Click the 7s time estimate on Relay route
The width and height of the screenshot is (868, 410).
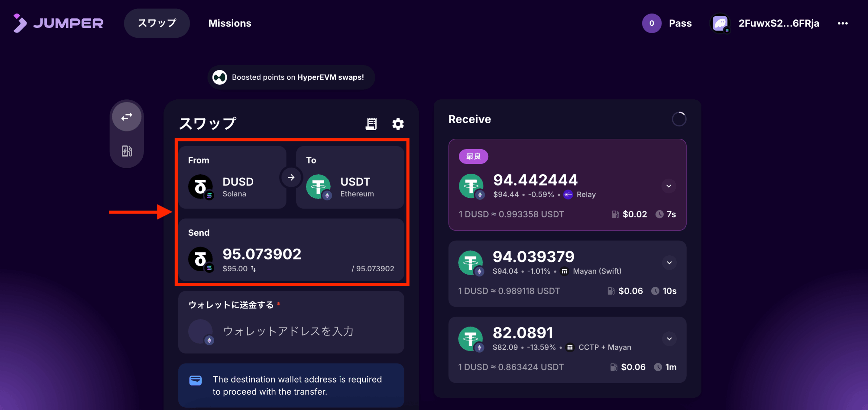point(666,214)
